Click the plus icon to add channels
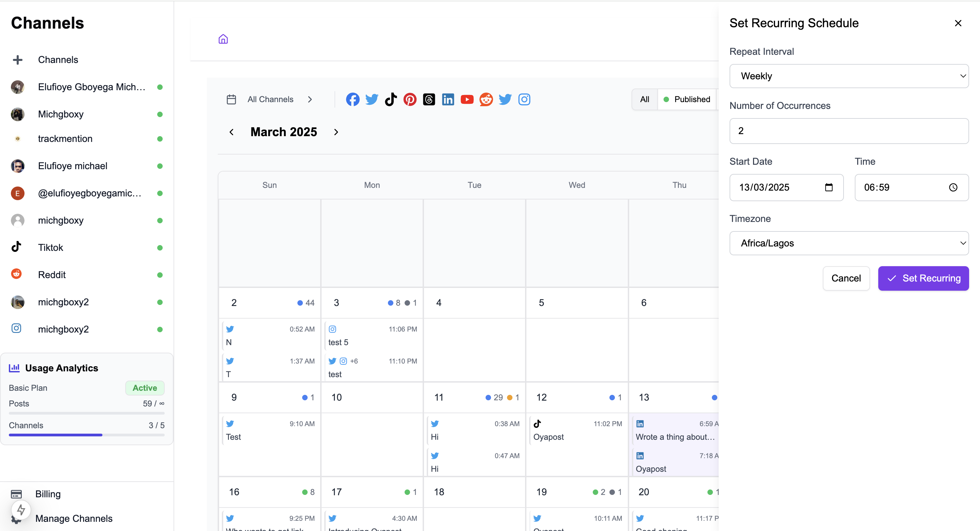This screenshot has height=531, width=980. coord(17,60)
